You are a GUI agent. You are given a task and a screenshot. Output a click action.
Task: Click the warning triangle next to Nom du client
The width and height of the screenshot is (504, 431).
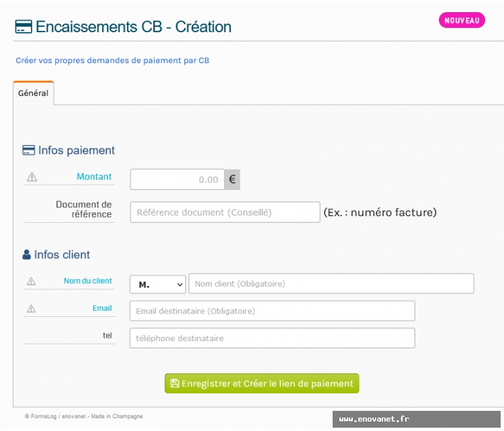pyautogui.click(x=31, y=281)
